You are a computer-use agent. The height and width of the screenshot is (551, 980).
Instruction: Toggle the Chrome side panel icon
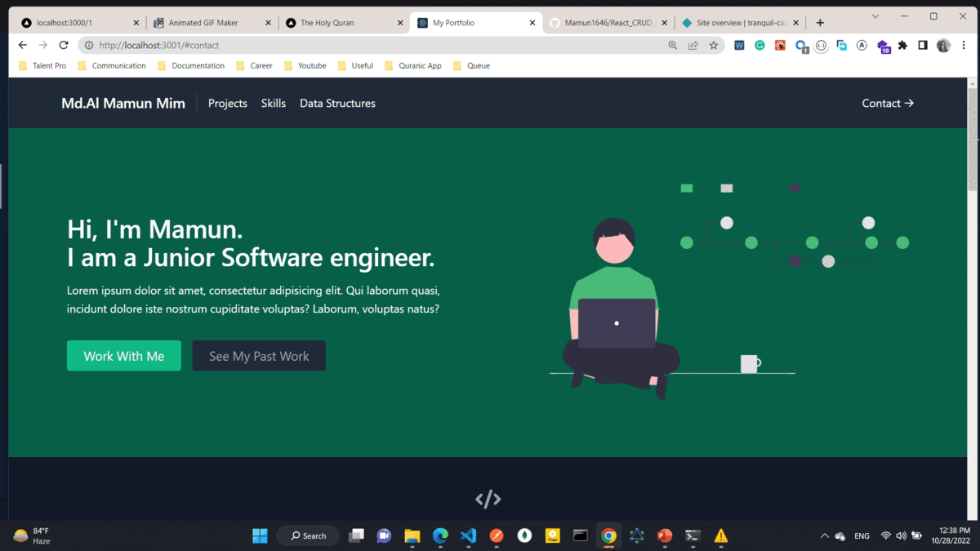[x=923, y=46]
